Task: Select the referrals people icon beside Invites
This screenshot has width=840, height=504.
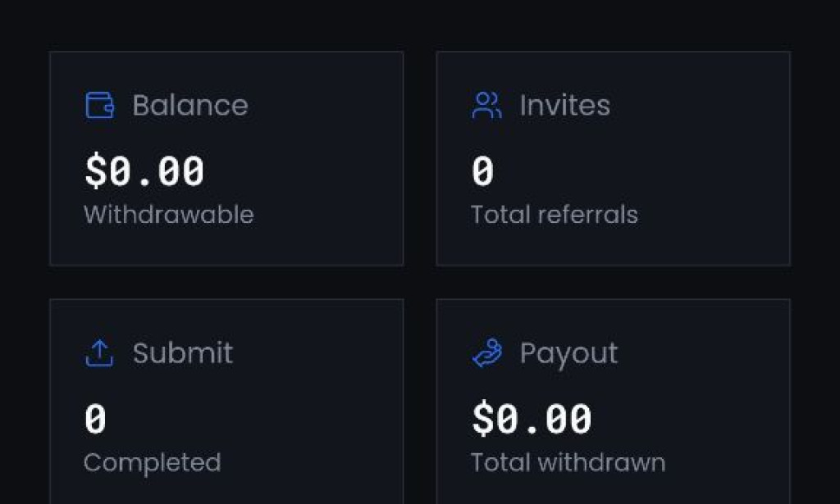Action: coord(486,105)
